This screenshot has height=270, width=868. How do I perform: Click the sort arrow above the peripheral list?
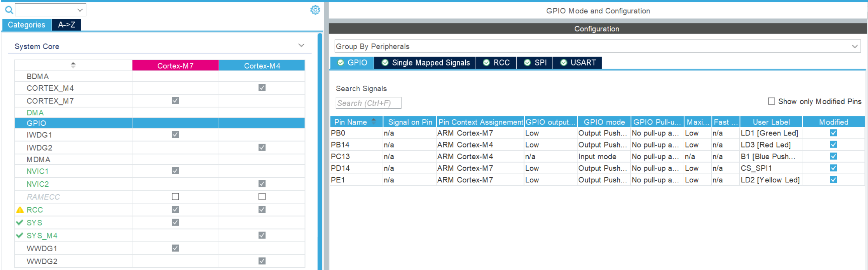tap(73, 65)
